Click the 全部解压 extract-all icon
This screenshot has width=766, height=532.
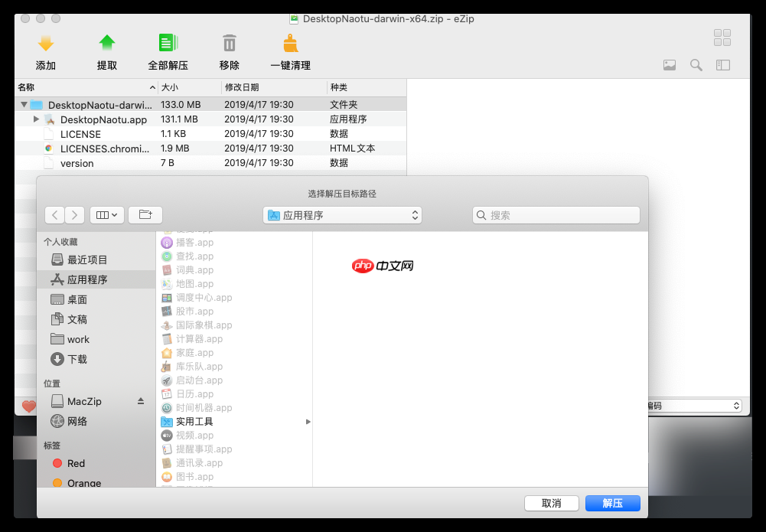tap(168, 43)
